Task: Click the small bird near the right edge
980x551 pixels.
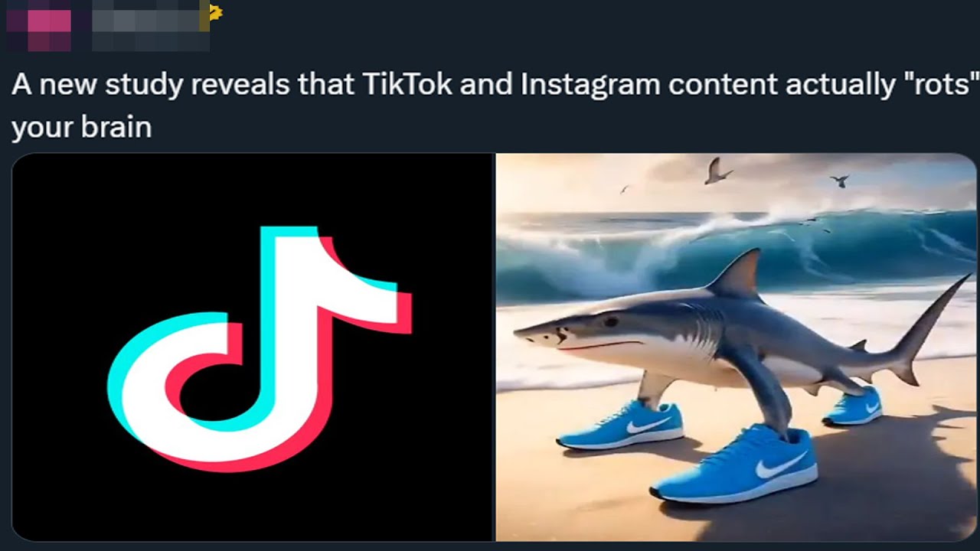Action: (840, 181)
